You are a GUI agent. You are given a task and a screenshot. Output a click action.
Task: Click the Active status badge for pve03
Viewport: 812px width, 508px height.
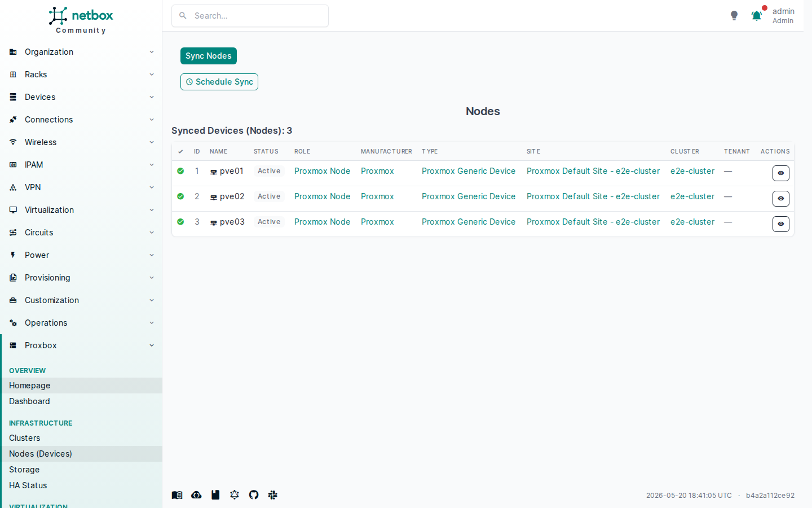[x=269, y=222]
